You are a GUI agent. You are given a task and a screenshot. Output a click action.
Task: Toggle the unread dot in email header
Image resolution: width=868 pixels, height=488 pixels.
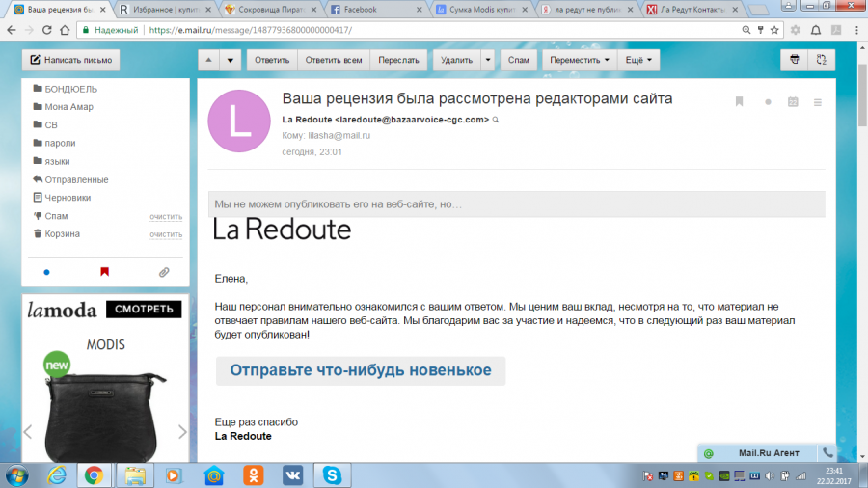point(768,101)
